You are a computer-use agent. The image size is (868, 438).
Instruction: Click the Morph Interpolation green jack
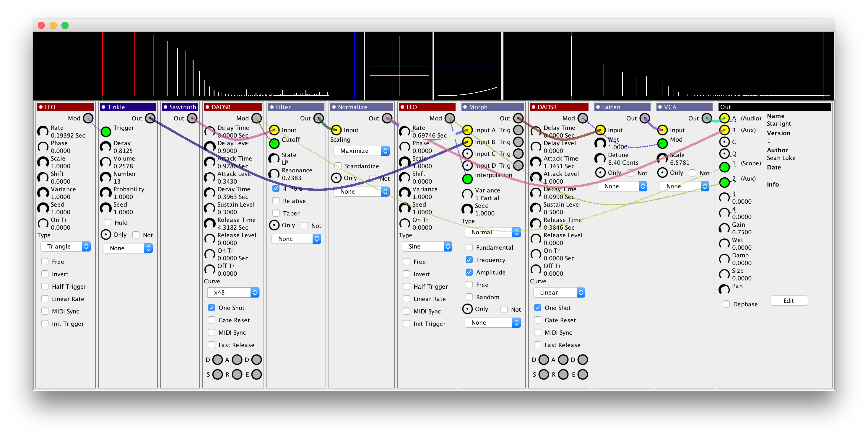pyautogui.click(x=467, y=179)
